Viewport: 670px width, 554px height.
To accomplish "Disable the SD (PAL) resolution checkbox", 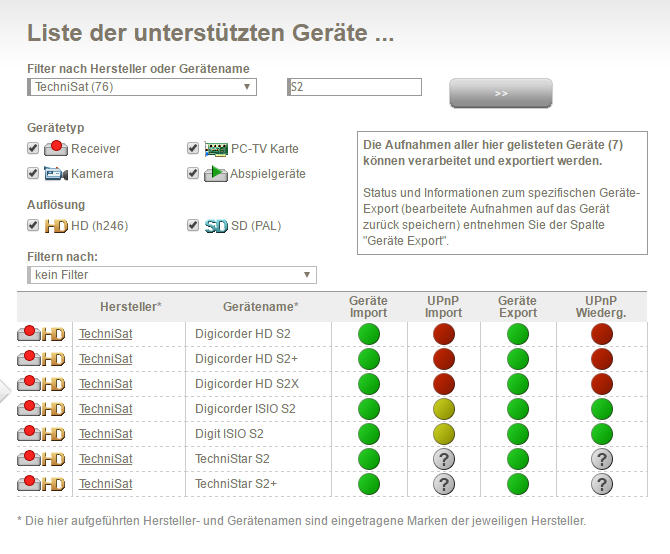I will 193,225.
